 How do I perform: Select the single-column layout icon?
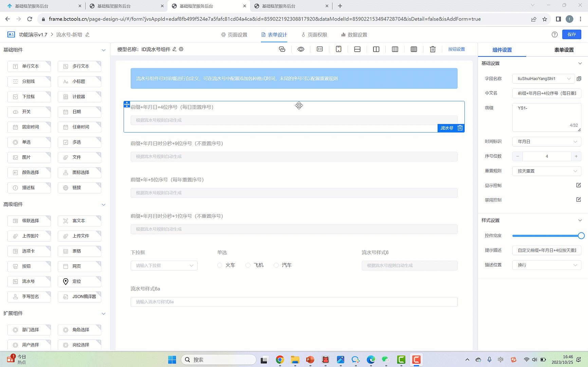point(357,49)
